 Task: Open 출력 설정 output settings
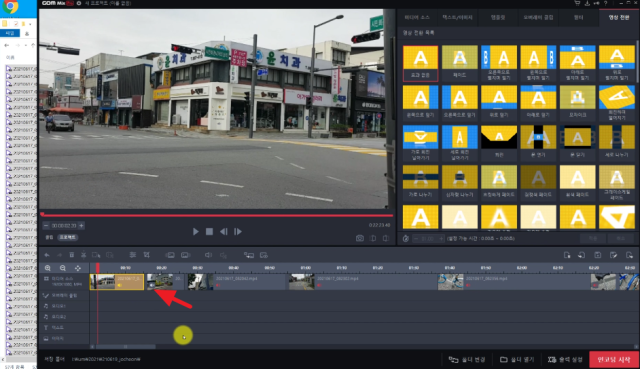(x=565, y=360)
